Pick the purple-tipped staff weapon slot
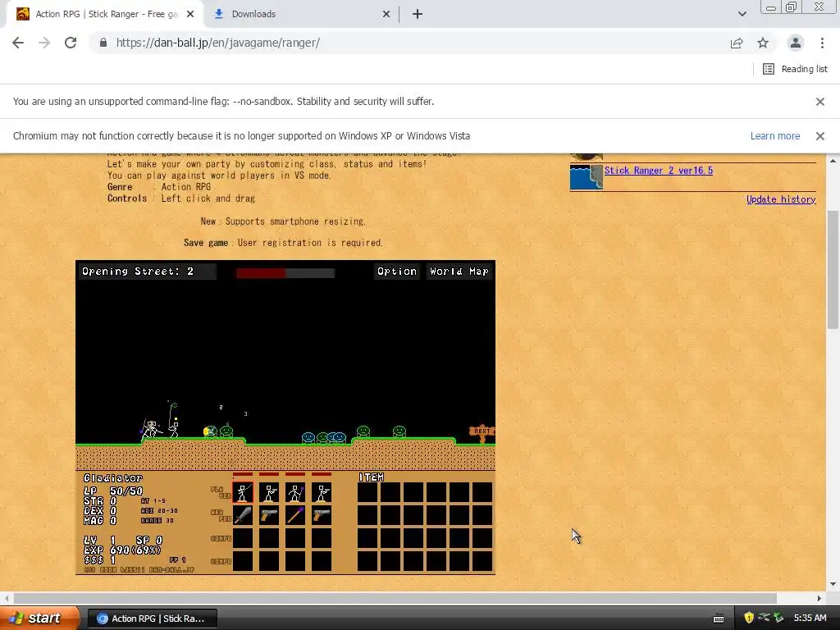The image size is (840, 630). [295, 515]
